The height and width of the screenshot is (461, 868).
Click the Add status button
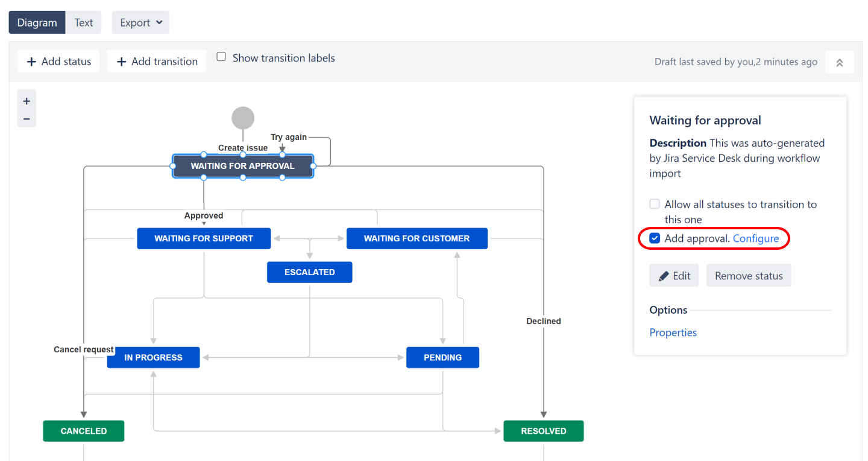58,61
